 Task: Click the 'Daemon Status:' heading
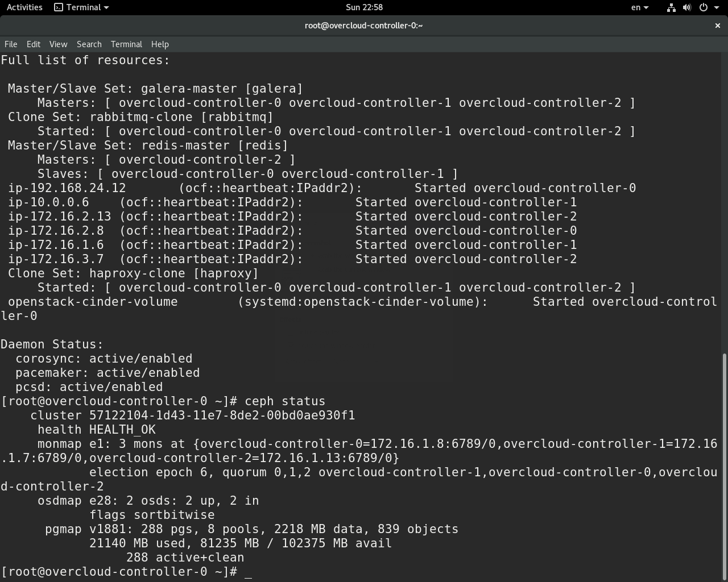52,344
